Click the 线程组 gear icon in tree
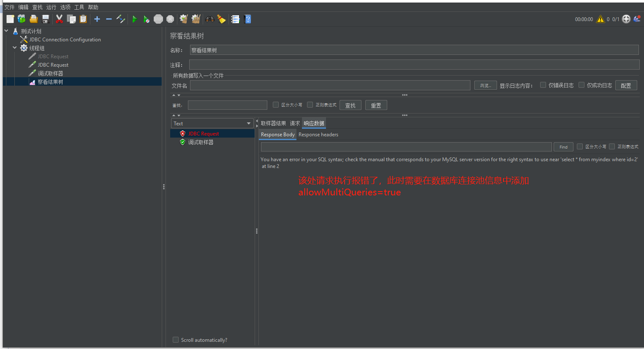 pos(24,48)
